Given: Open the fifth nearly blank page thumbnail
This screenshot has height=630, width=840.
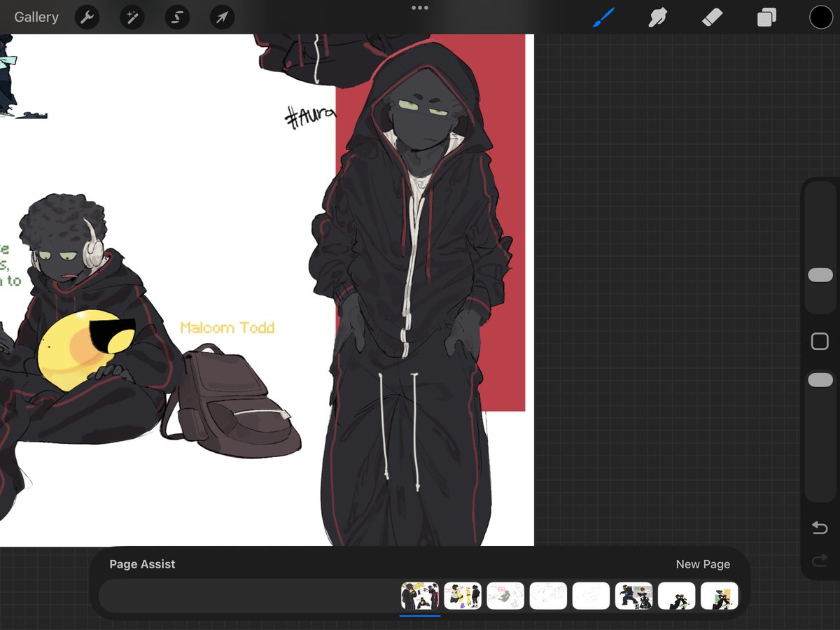Looking at the screenshot, I should click(x=591, y=596).
